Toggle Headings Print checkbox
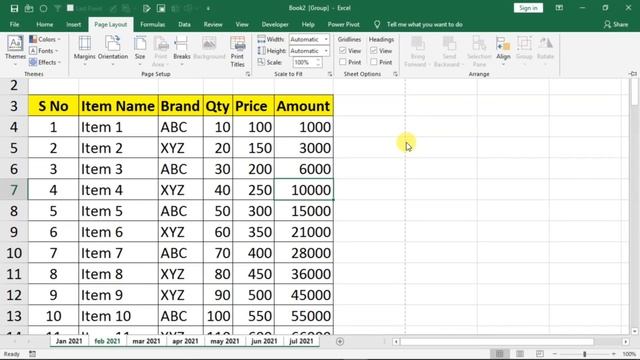The height and width of the screenshot is (360, 640). pos(373,62)
